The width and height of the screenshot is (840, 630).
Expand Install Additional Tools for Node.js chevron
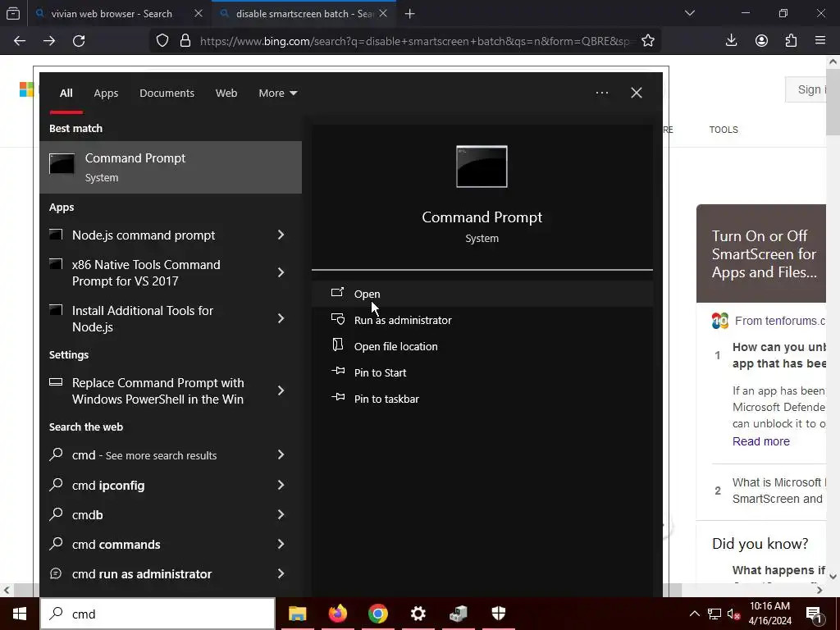(x=281, y=319)
